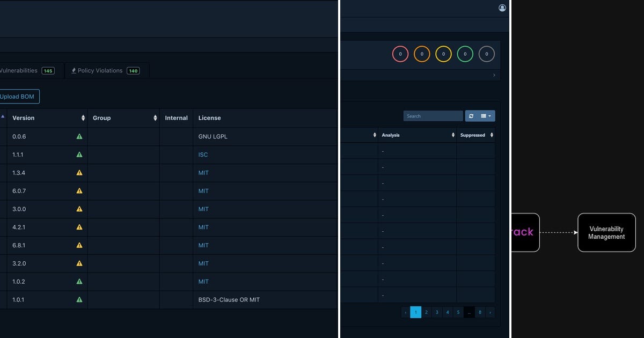Image resolution: width=644 pixels, height=338 pixels.
Task: Click the gray unassigned severity badge
Action: click(486, 54)
